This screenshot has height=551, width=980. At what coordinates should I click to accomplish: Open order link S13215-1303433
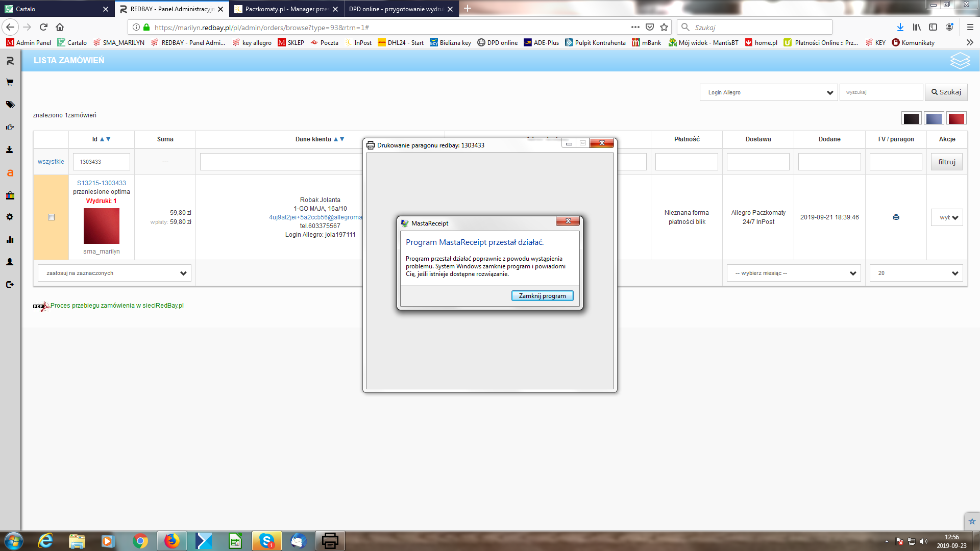click(x=102, y=183)
